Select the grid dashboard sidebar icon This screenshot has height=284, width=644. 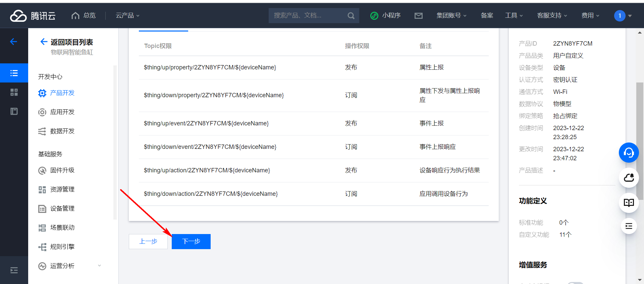pyautogui.click(x=14, y=92)
